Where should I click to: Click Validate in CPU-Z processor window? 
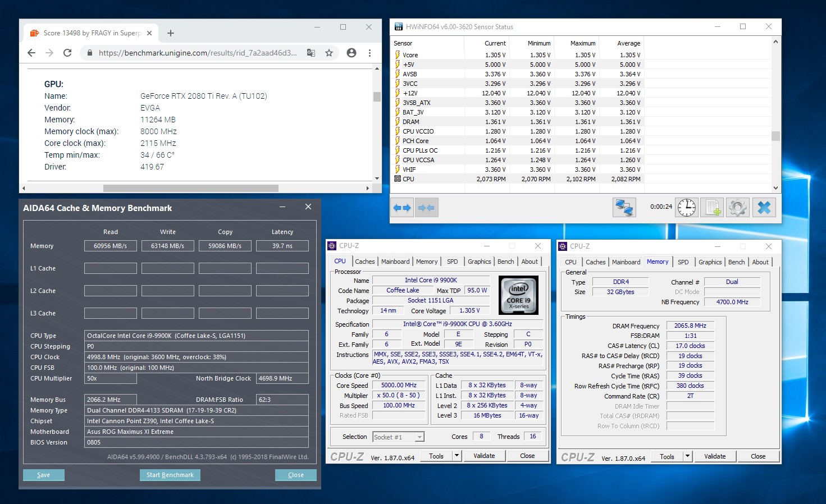[x=484, y=456]
